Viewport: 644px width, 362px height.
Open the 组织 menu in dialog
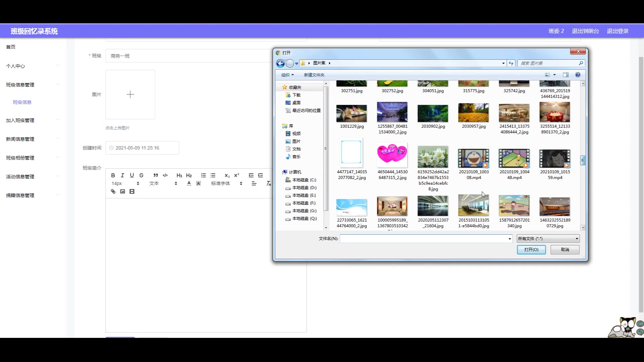(x=287, y=75)
